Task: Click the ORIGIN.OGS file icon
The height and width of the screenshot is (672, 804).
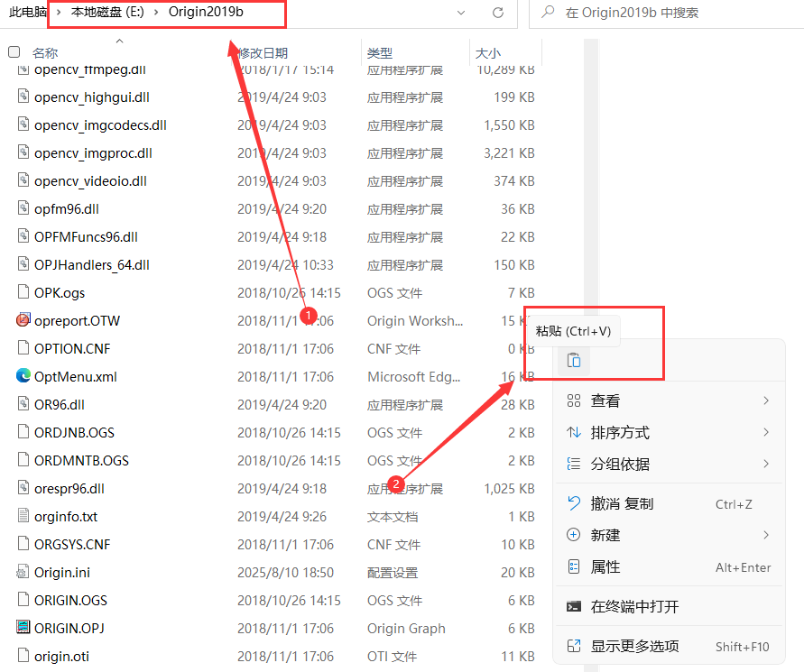Action: (23, 599)
